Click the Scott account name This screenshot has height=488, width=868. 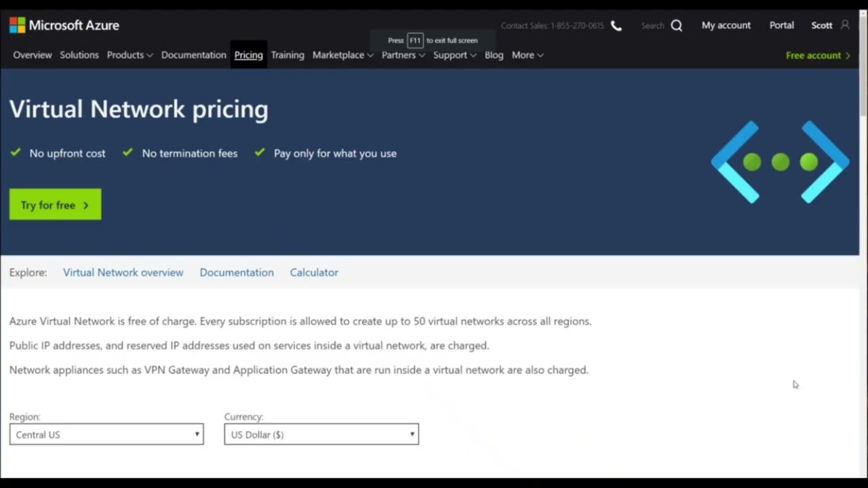pos(822,25)
